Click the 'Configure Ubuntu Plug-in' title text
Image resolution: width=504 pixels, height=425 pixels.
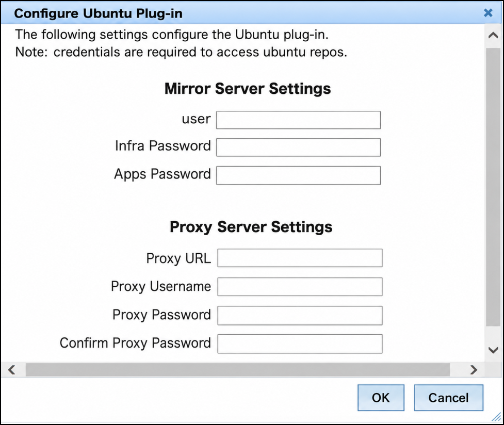(99, 13)
